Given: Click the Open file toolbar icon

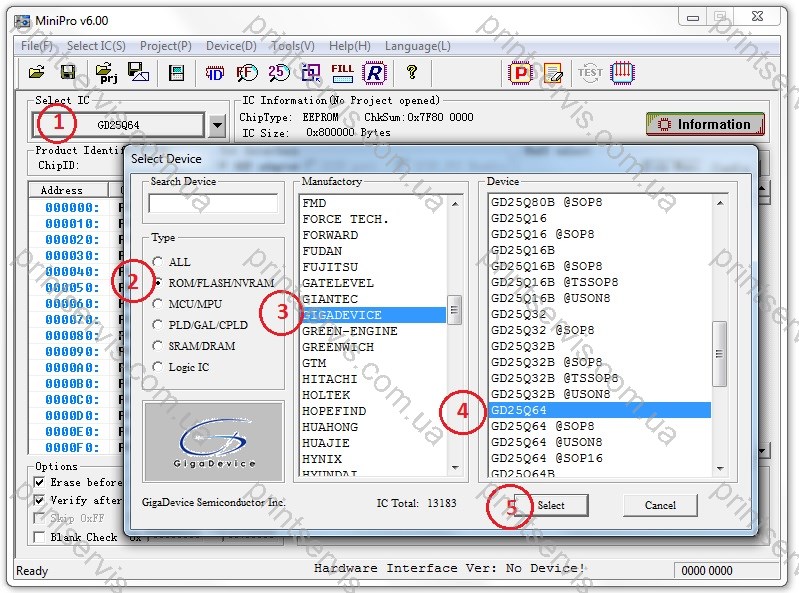Looking at the screenshot, I should point(36,72).
